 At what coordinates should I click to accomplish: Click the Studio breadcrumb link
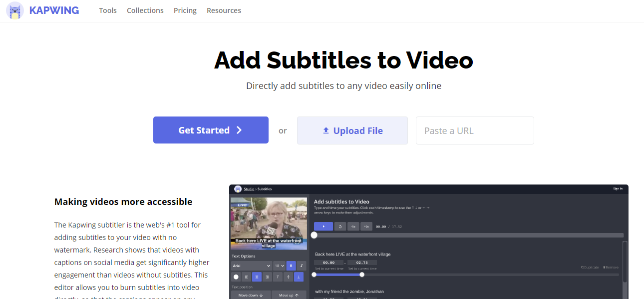249,189
